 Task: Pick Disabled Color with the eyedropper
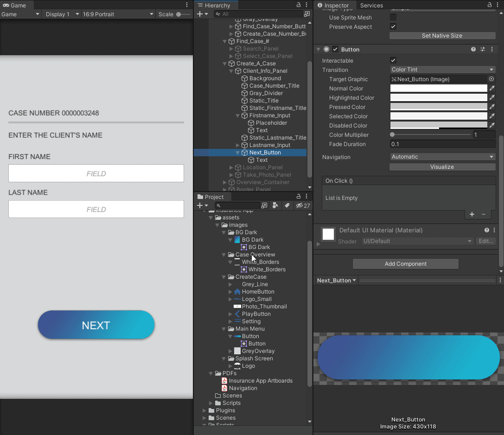(492, 125)
